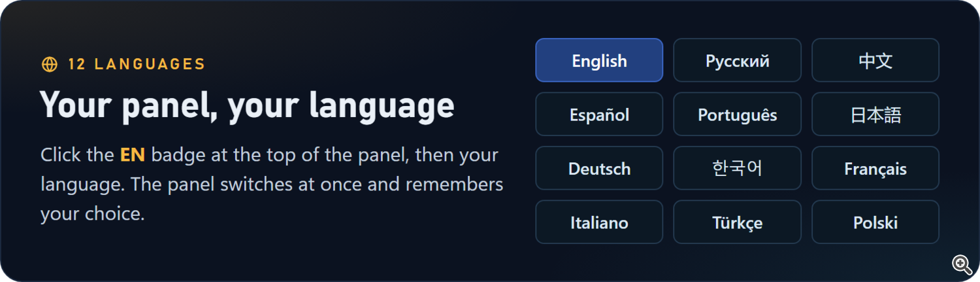
Task: Click the word "language" in the heading
Action: 382,107
